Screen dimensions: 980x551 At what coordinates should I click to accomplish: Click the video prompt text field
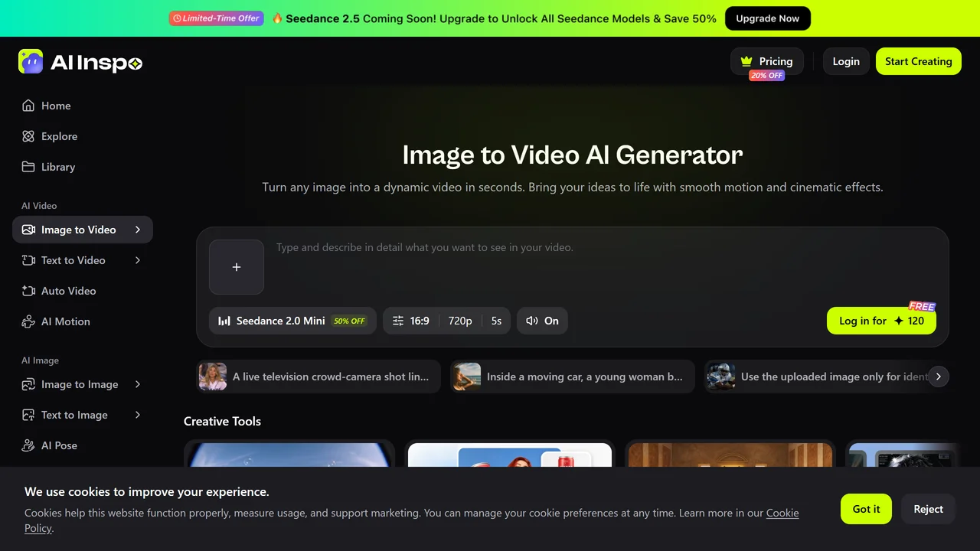605,267
